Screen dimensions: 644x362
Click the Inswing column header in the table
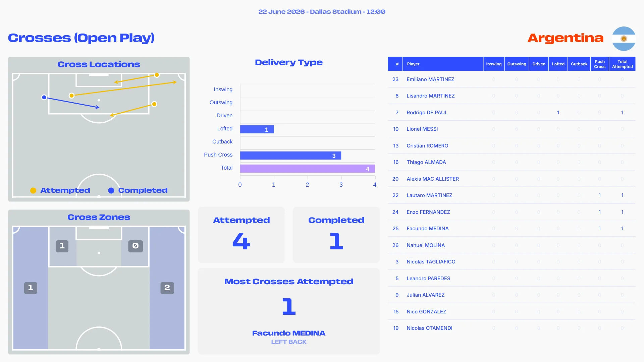coord(494,64)
